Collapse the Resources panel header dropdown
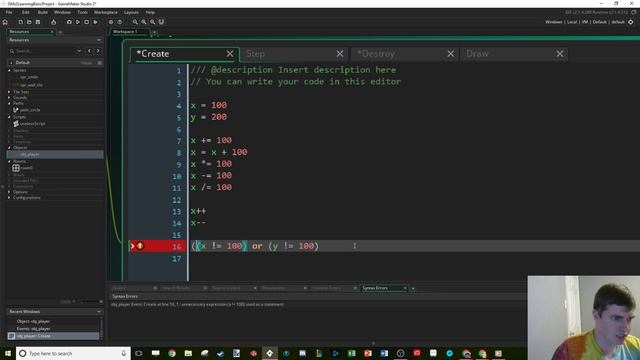Screen dimensions: 640x360 point(99,40)
